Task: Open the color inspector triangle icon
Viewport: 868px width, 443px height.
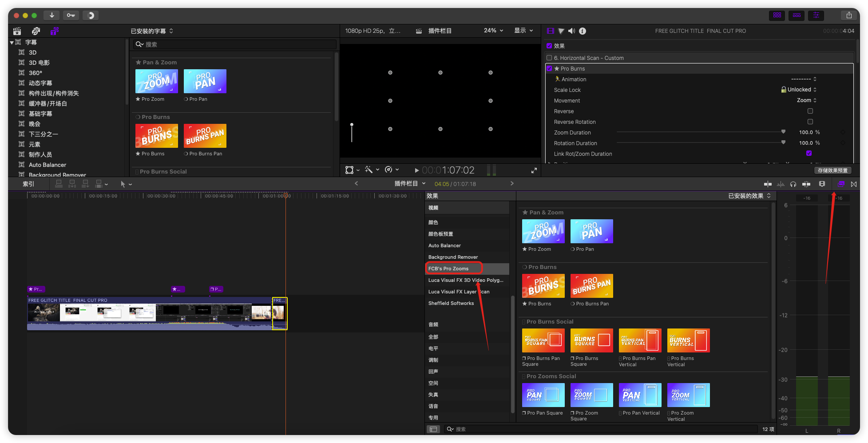Action: point(561,31)
